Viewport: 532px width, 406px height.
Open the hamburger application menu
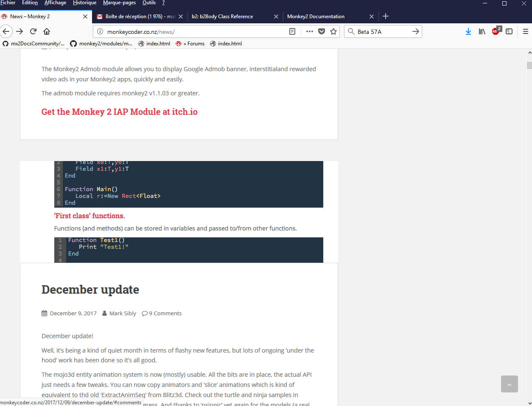pyautogui.click(x=525, y=31)
